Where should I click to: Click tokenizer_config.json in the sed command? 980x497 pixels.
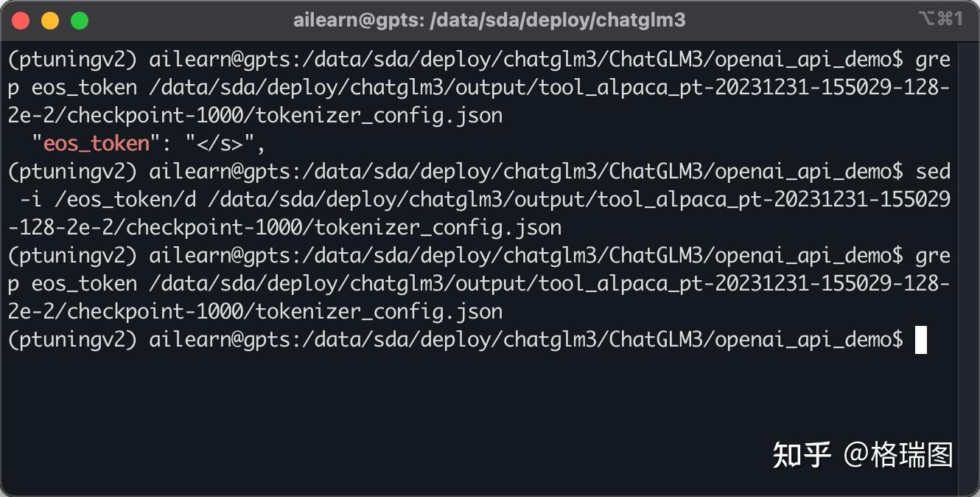point(438,228)
